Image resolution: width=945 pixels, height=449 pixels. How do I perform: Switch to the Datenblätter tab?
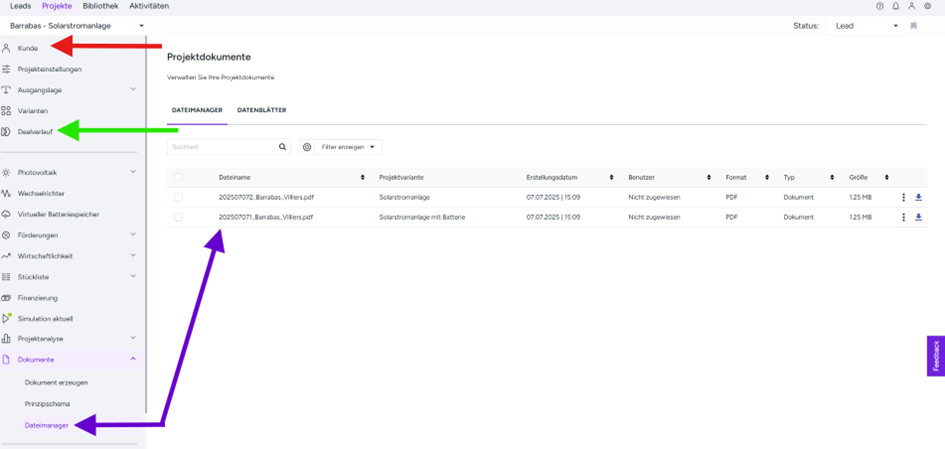[261, 110]
